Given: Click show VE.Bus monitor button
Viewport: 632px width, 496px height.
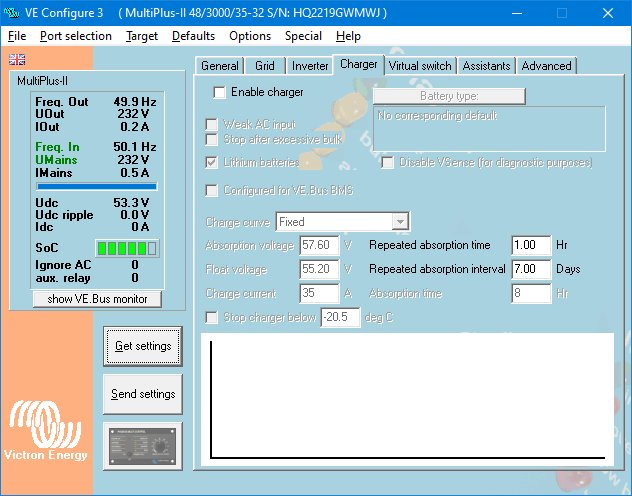Looking at the screenshot, I should tap(97, 299).
